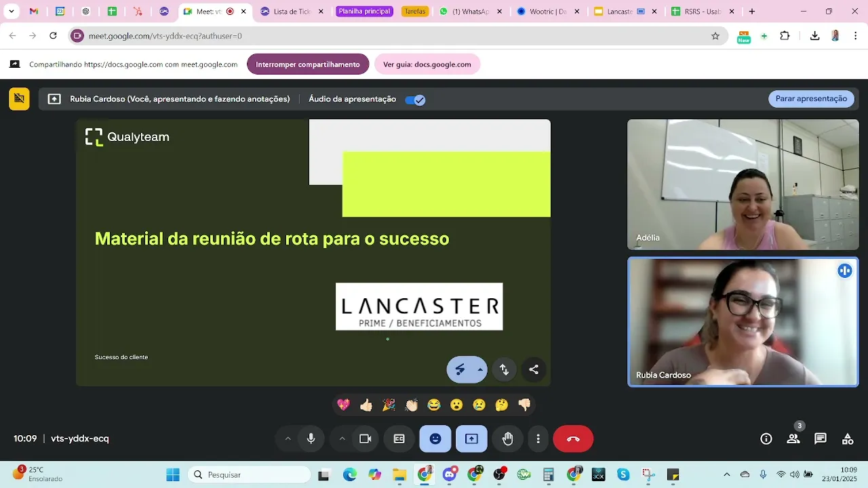Show hidden icons in system tray

tap(727, 474)
